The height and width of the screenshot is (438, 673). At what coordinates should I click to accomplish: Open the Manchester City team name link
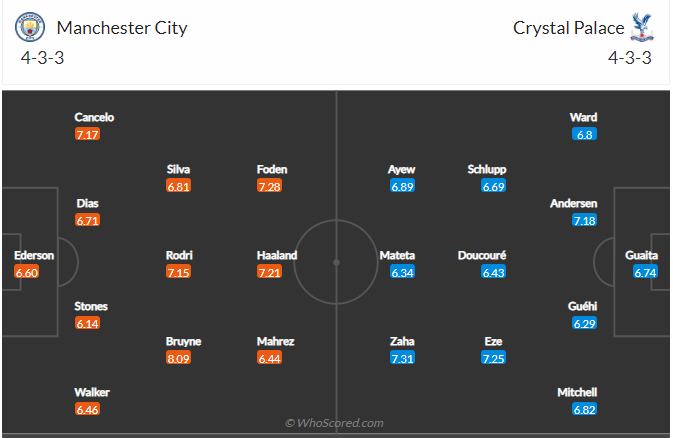coord(122,28)
